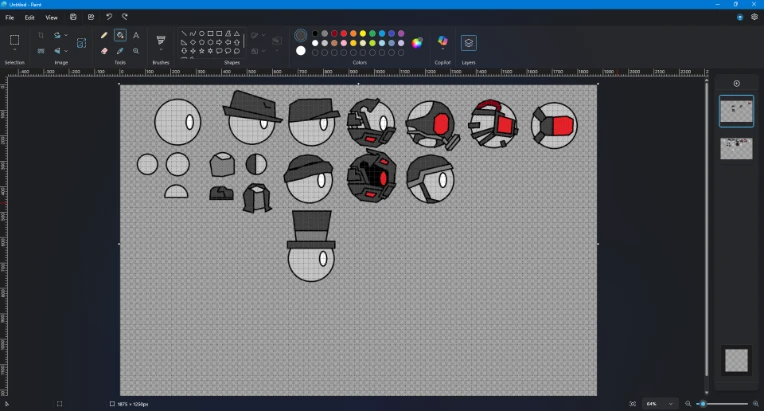Choose the Text tool
This screenshot has height=411, width=764.
(x=136, y=35)
